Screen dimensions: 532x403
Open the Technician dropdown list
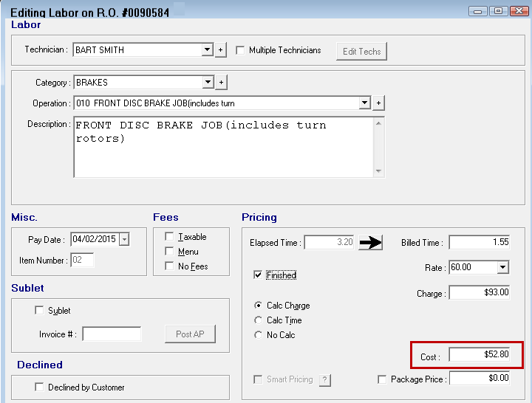(208, 50)
